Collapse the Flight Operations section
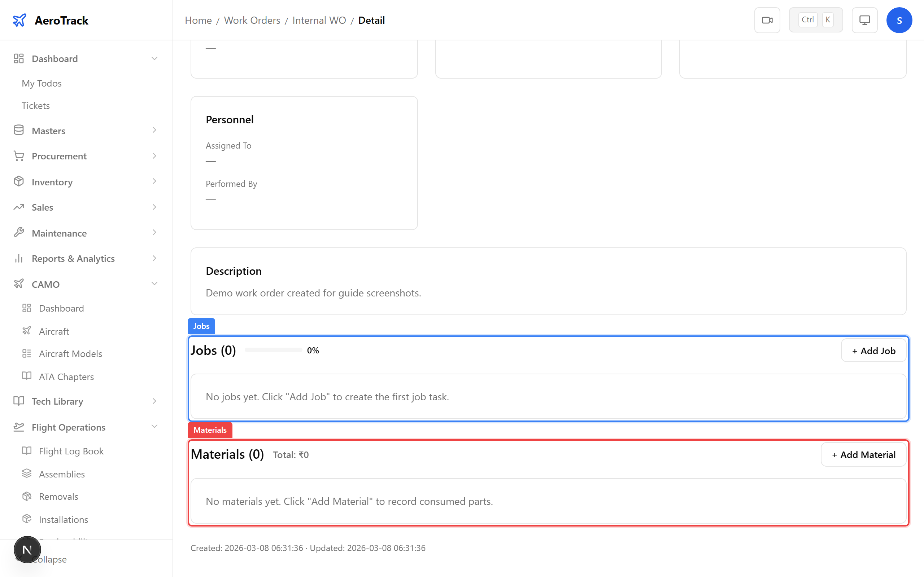Viewport: 924px width, 577px height. 154,427
